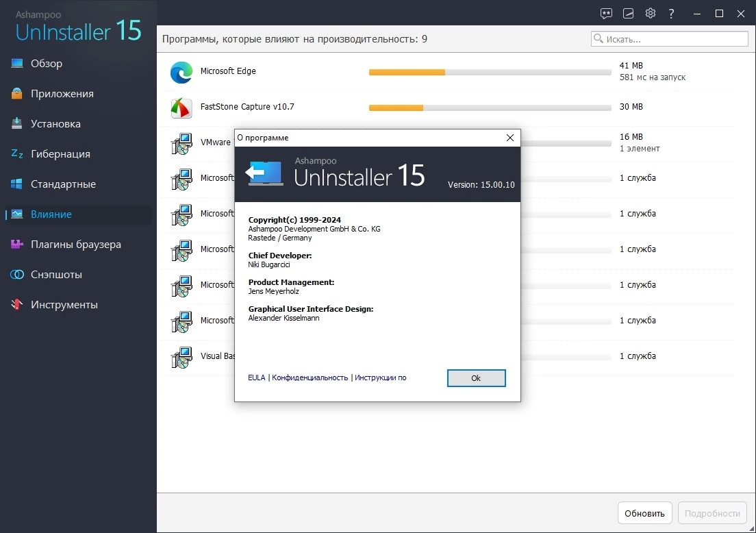
Task: Click the Copyright(c) 1999-2024 text
Action: pos(294,220)
